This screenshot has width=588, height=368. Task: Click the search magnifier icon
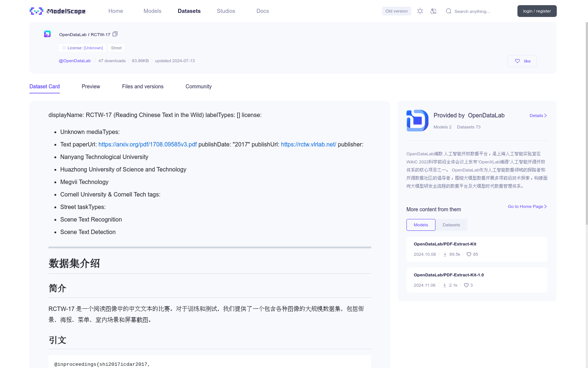449,11
